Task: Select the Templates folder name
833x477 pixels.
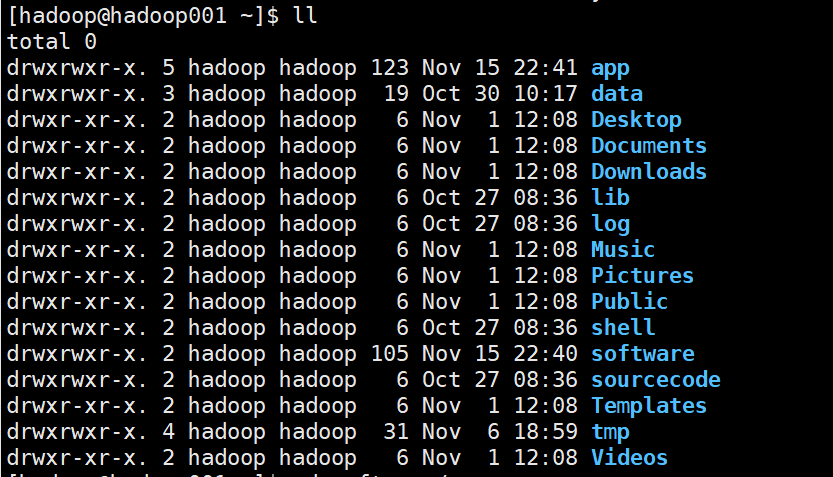Action: [649, 406]
